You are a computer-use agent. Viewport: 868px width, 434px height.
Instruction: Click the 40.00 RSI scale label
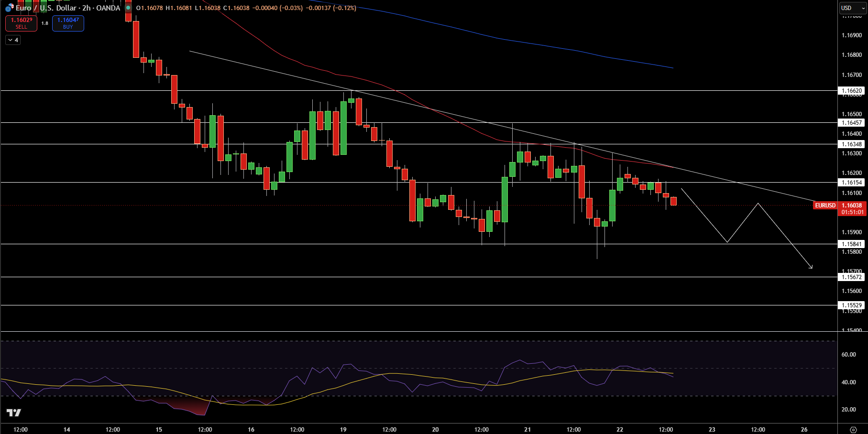click(848, 382)
